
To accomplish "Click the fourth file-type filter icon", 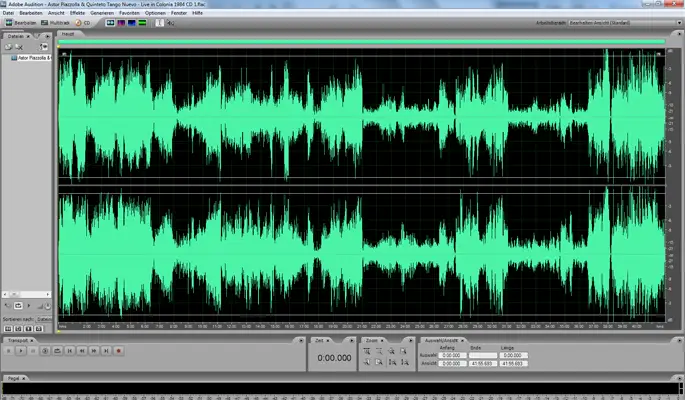I will tap(38, 329).
